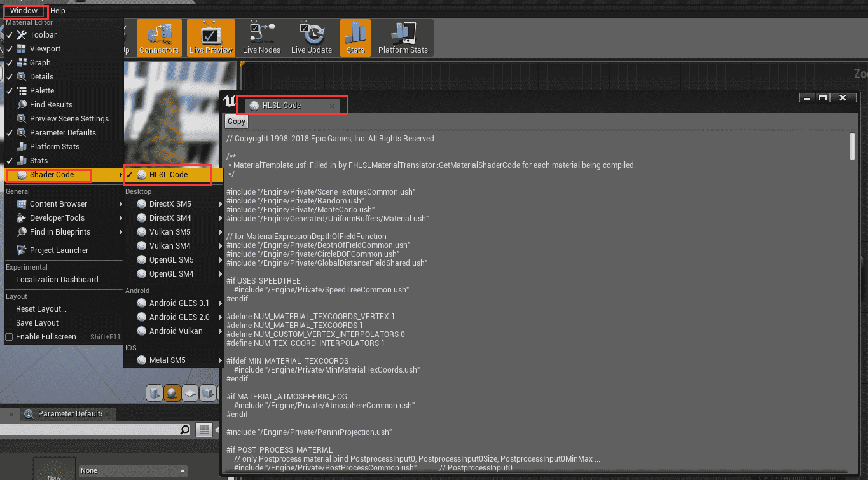Screen dimensions: 868x480
Task: Open the None dropdown at the bottom
Action: pyautogui.click(x=133, y=471)
